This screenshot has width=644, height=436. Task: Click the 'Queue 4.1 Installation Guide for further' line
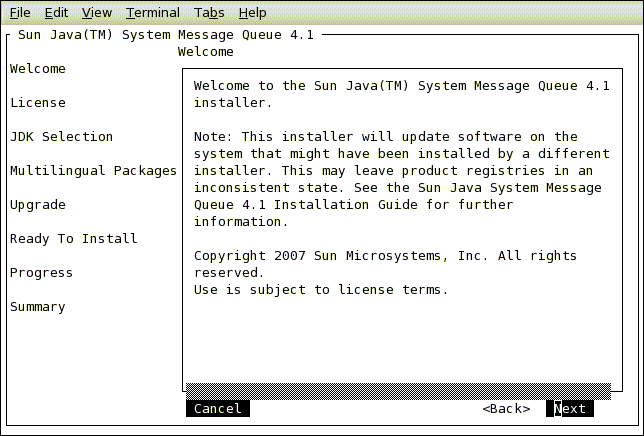[354, 205]
